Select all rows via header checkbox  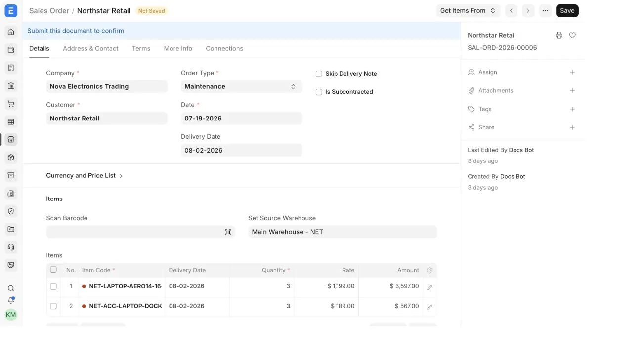point(53,270)
